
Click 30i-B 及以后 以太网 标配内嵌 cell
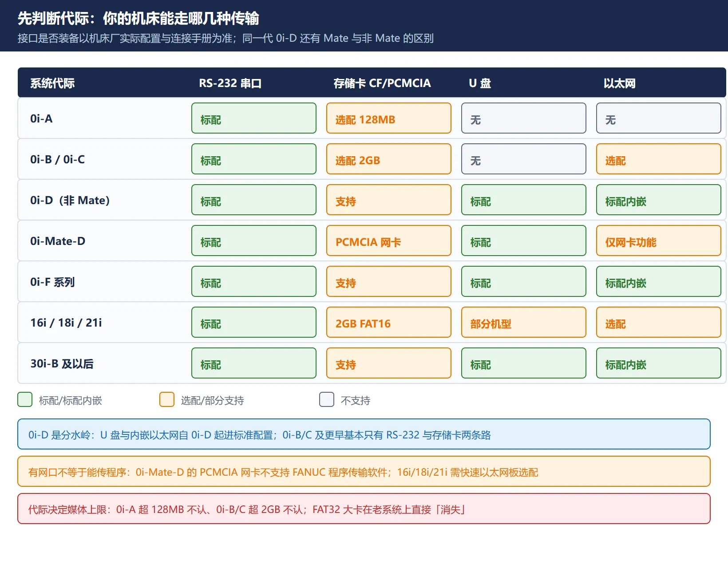pyautogui.click(x=659, y=363)
